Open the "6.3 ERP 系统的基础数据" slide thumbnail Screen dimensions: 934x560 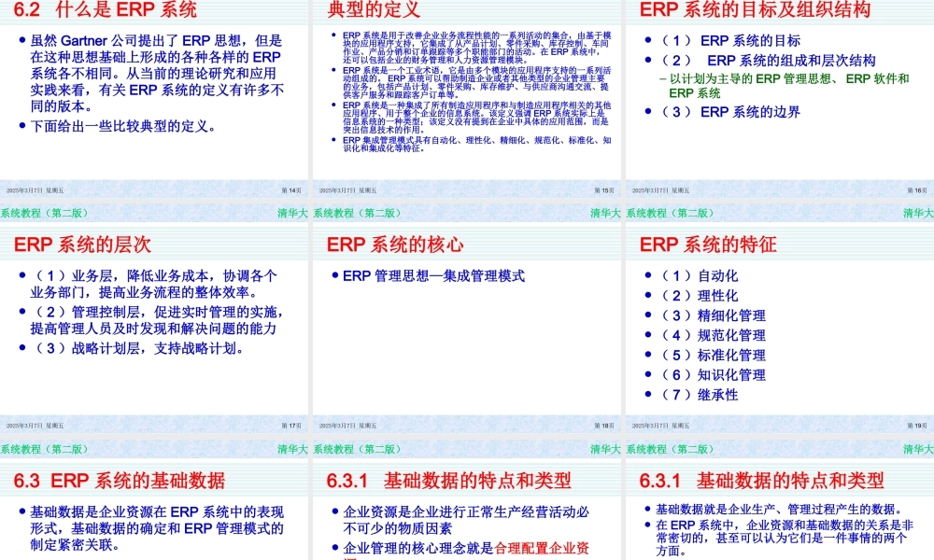[154, 500]
